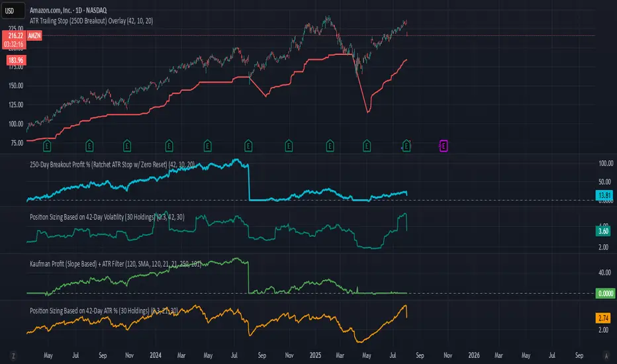Click the earnings marker near February 2025
This screenshot has height=364, width=617.
tap(330, 146)
